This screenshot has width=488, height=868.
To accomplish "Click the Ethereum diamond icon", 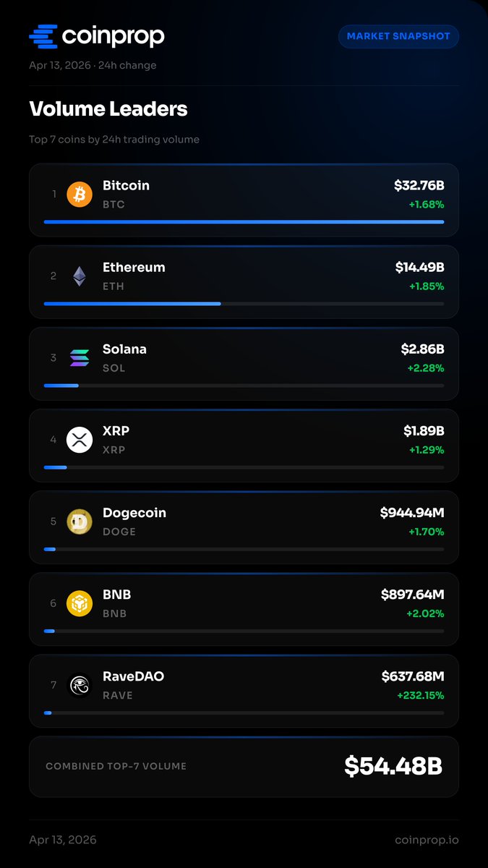I will pyautogui.click(x=80, y=276).
